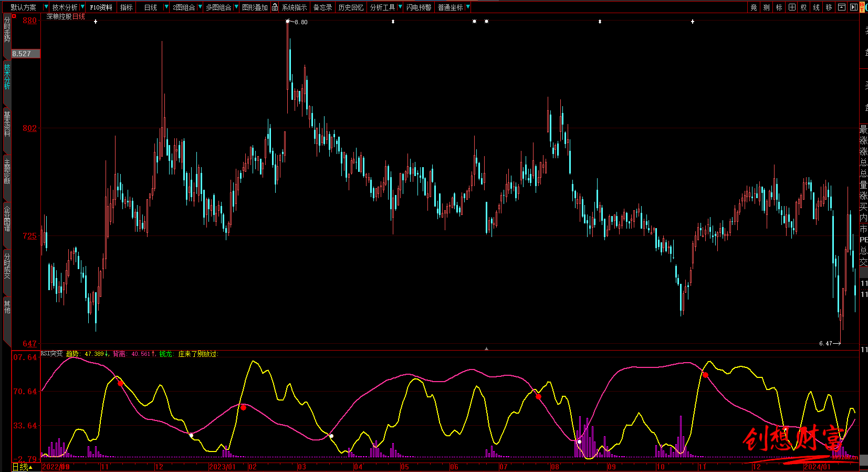Image resolution: width=868 pixels, height=472 pixels.
Task: Expand the 多图组合 dropdown arrow
Action: click(x=236, y=7)
